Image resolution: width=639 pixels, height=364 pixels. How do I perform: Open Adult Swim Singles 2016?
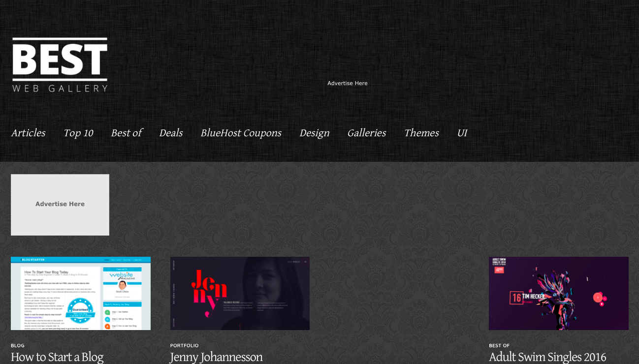547,357
